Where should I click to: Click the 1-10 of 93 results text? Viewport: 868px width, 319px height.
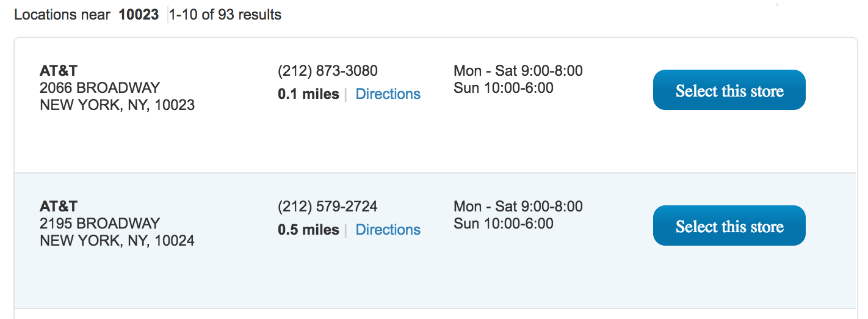tap(225, 15)
